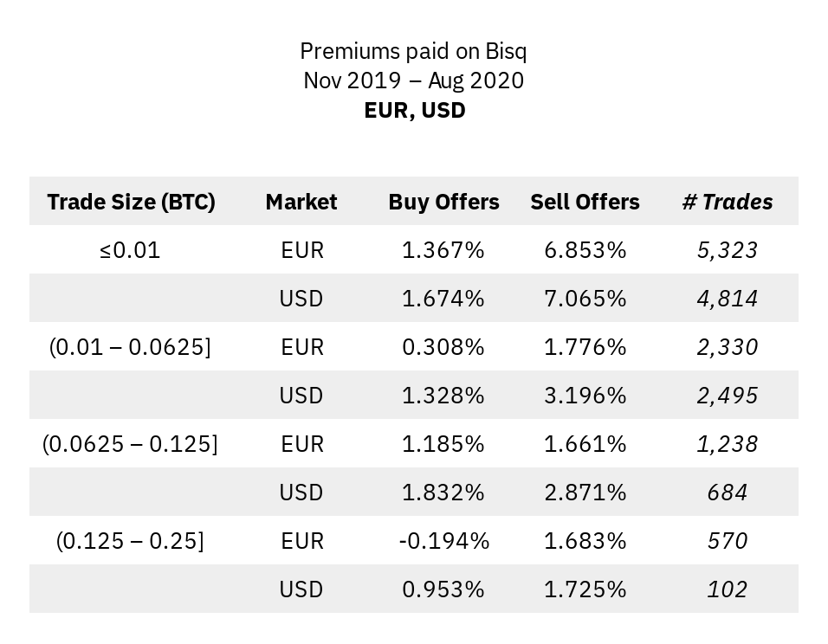The height and width of the screenshot is (644, 828).
Task: Click the "Market" column header
Action: click(x=301, y=202)
